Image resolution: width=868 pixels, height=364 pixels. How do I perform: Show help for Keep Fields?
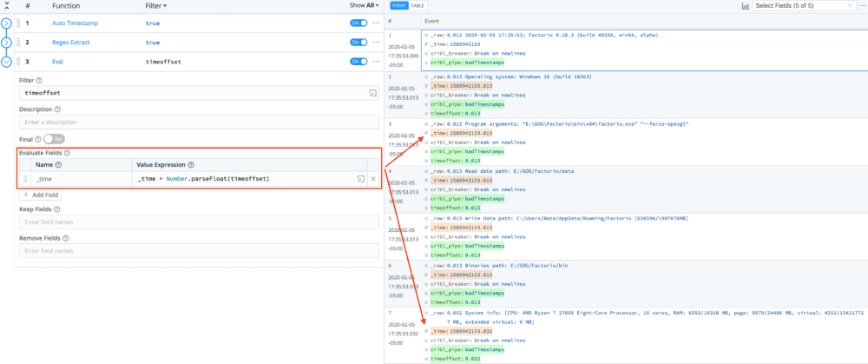tap(57, 209)
